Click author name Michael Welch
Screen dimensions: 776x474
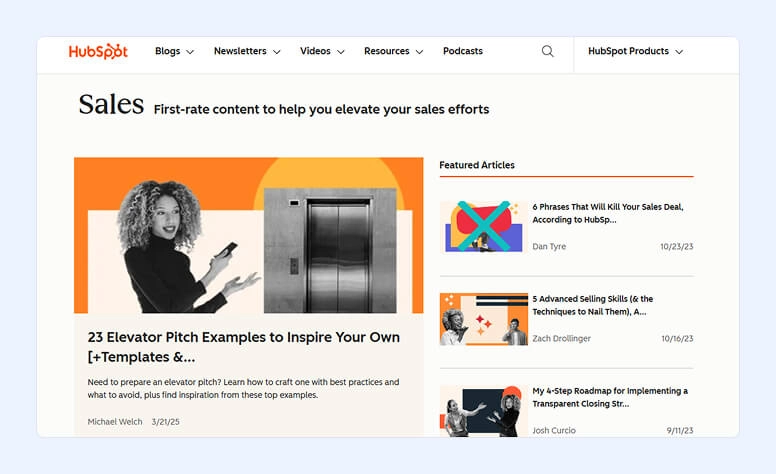click(115, 422)
